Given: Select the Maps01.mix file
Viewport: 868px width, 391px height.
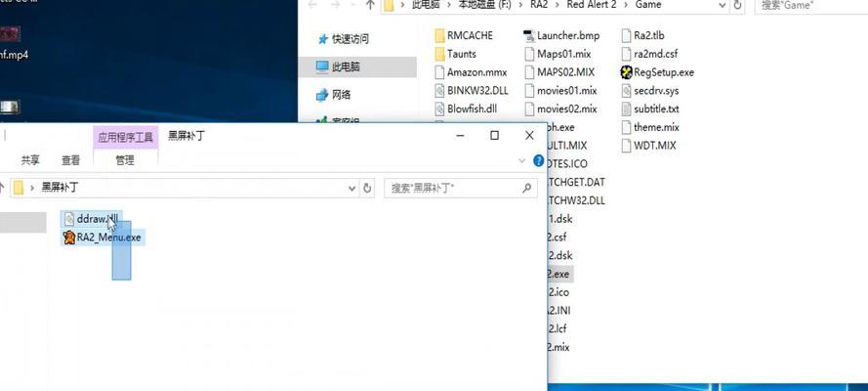Looking at the screenshot, I should (558, 54).
